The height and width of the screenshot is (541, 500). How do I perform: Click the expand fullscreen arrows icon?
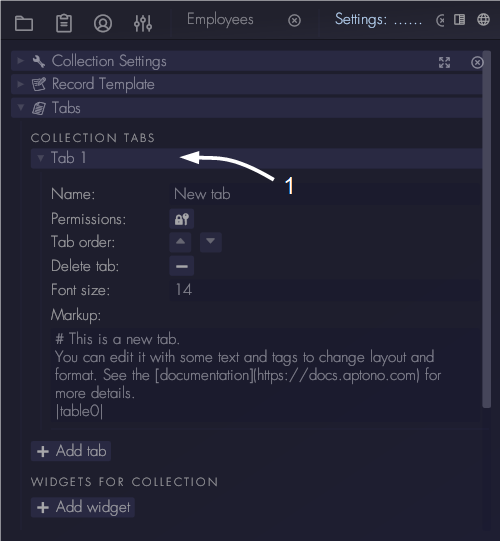[444, 62]
